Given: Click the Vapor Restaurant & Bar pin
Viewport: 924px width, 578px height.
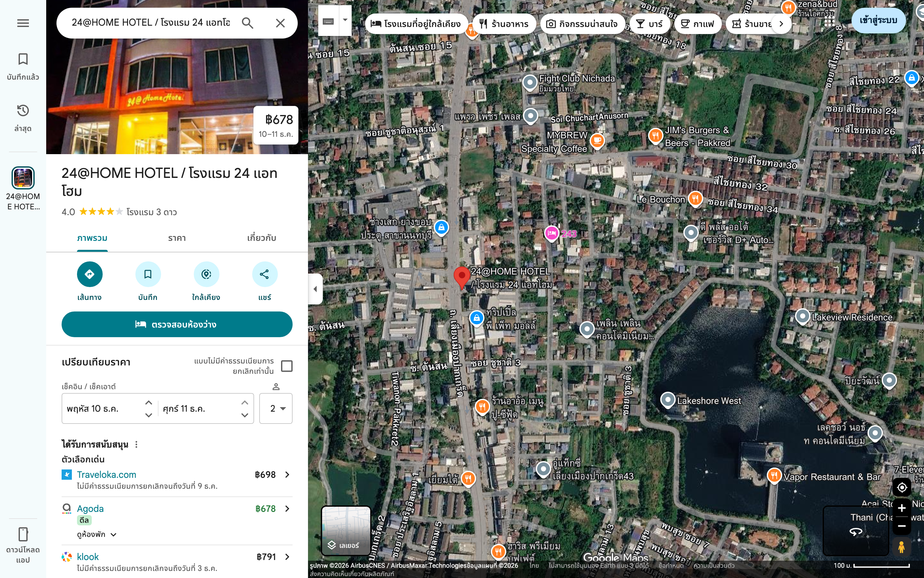Looking at the screenshot, I should (x=774, y=476).
